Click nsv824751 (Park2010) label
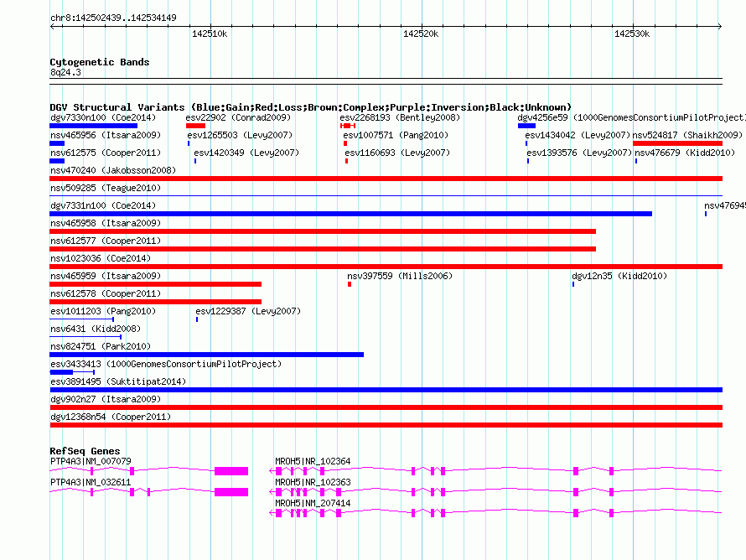 101,346
